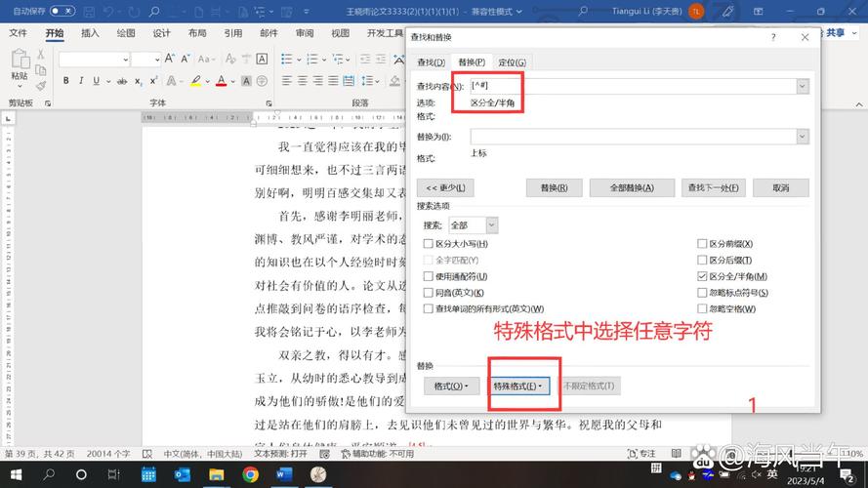
Task: Click the Character Border boxed A icon
Action: pos(262,59)
